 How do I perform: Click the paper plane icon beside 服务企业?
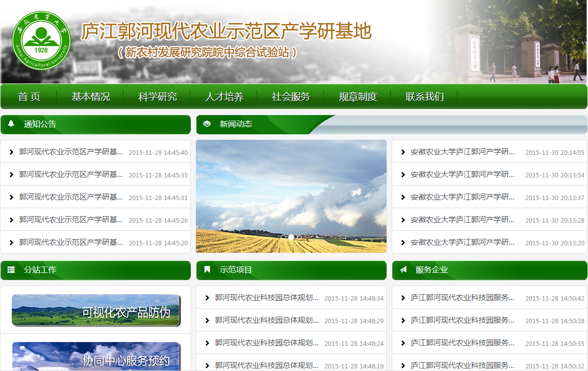coord(403,270)
